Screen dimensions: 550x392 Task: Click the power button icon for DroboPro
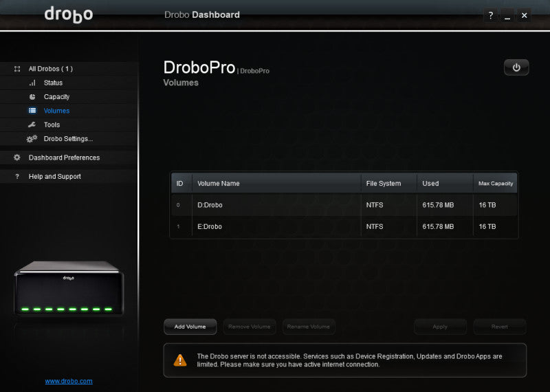click(x=516, y=67)
